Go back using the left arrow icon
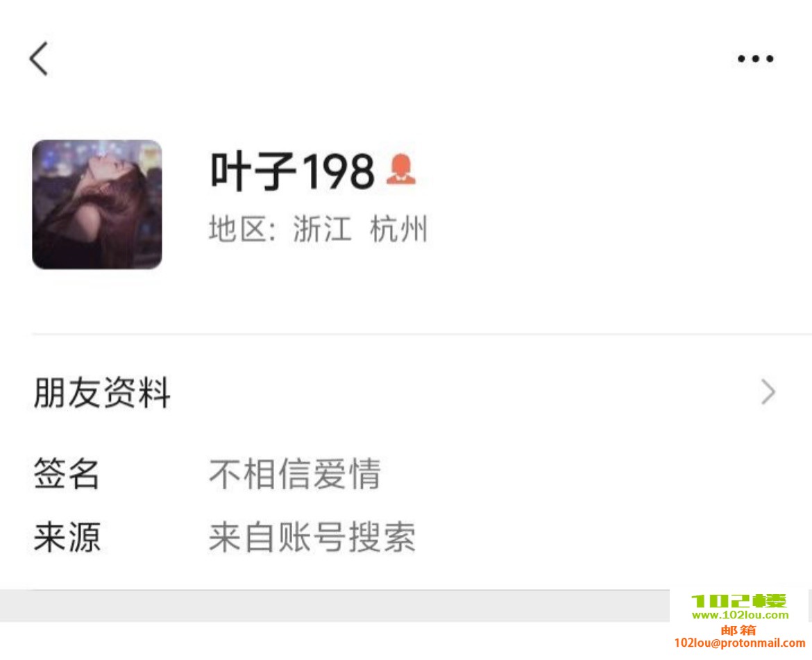The image size is (812, 660). [39, 58]
